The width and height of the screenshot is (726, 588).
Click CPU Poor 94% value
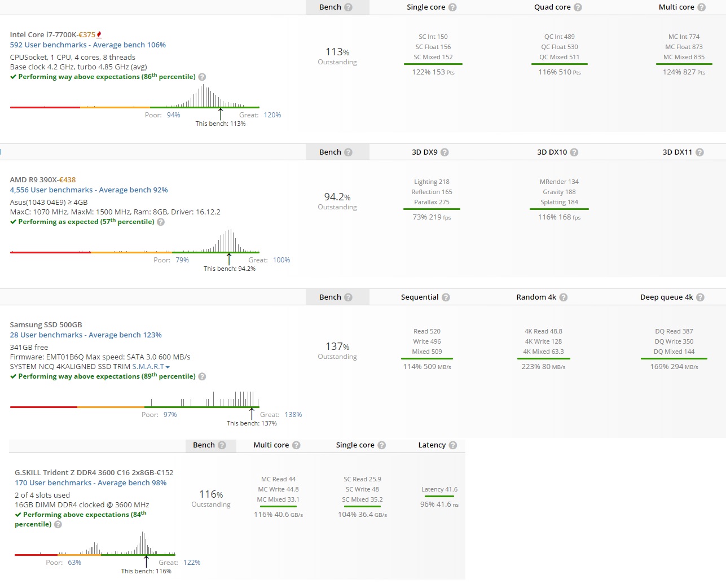coord(174,115)
